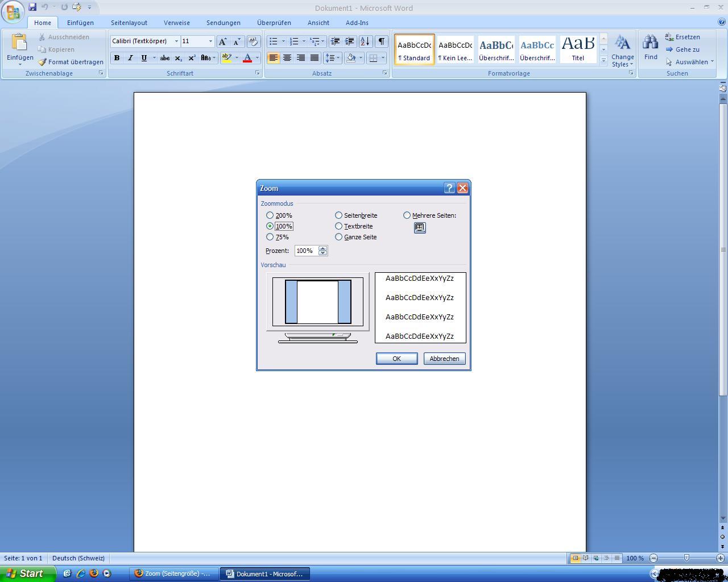Click Format übertragen painter
Viewport: 728px width, 582px height.
pyautogui.click(x=71, y=62)
